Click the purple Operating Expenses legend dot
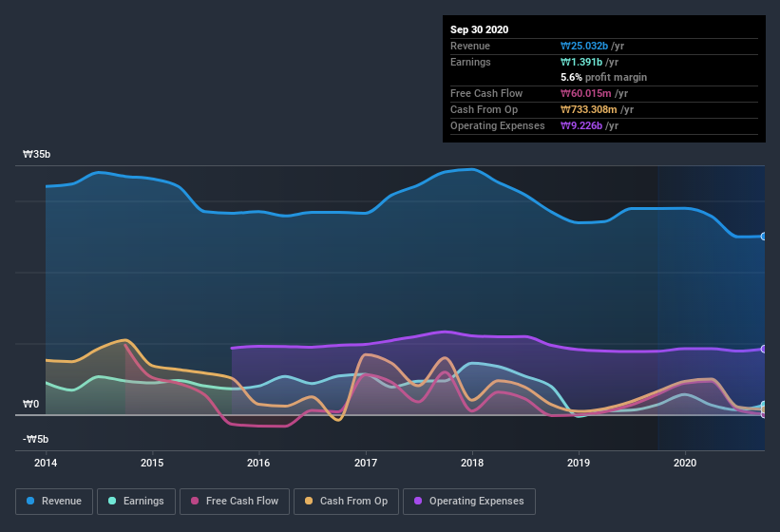 [418, 501]
